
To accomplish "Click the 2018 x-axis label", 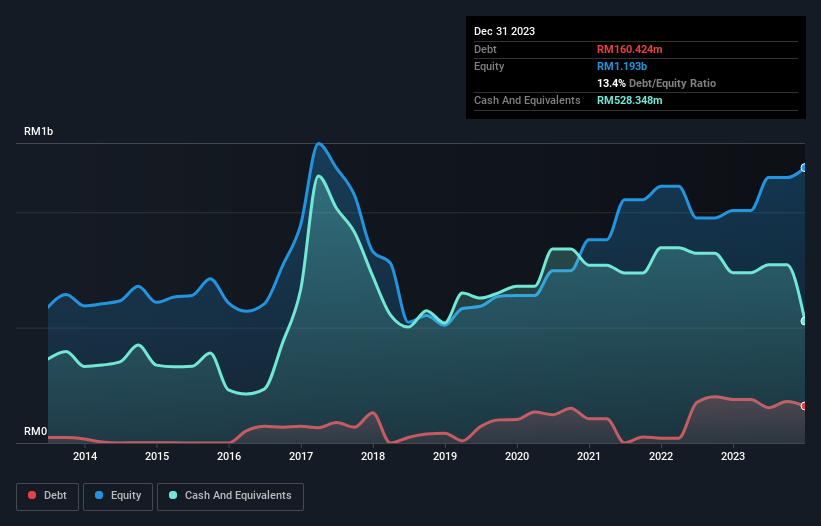I will (373, 456).
